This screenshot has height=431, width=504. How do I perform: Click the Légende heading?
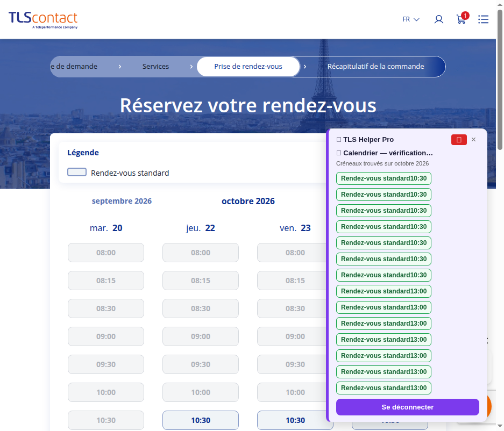(83, 153)
